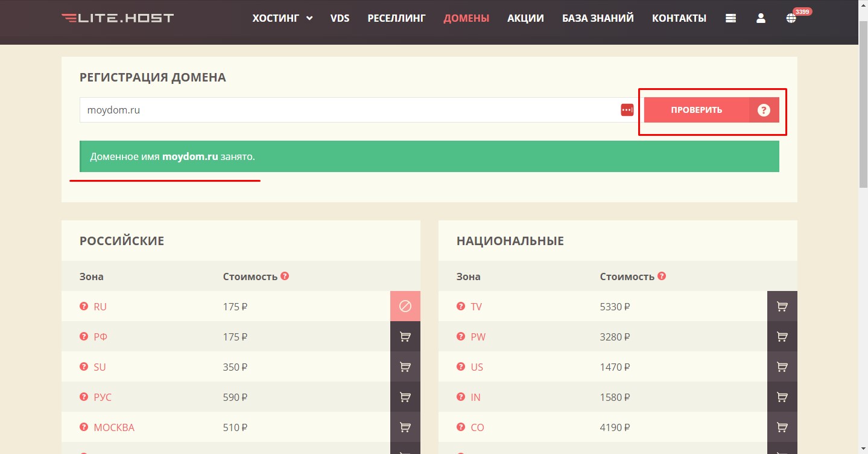Add РУС zone to cart

pos(405,397)
